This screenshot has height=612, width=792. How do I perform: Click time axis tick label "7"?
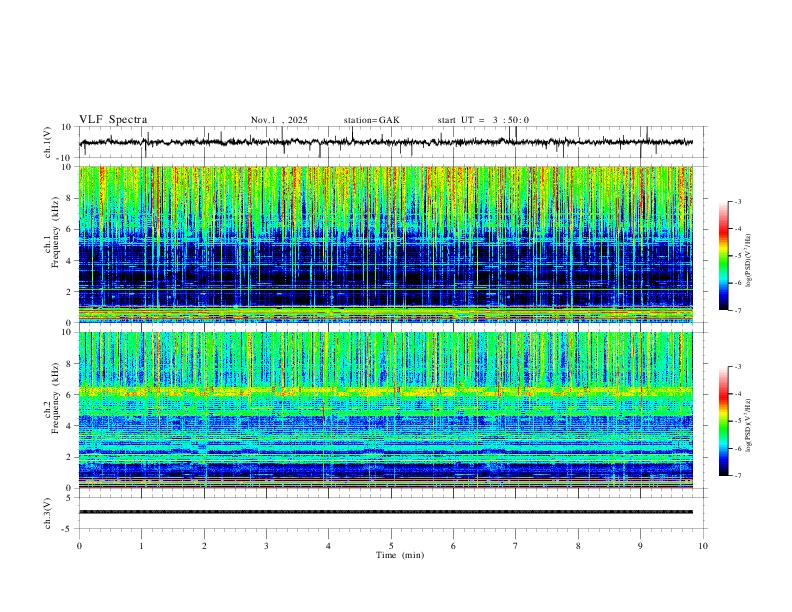(x=516, y=546)
